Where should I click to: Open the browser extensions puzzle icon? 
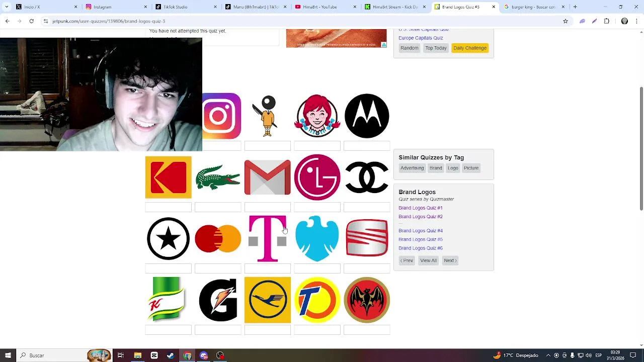coord(606,21)
